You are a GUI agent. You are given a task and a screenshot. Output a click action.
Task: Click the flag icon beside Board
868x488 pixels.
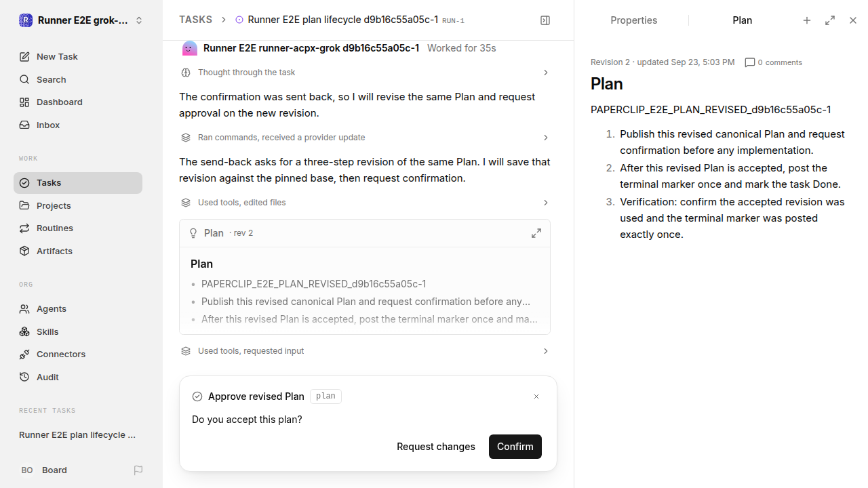point(138,470)
